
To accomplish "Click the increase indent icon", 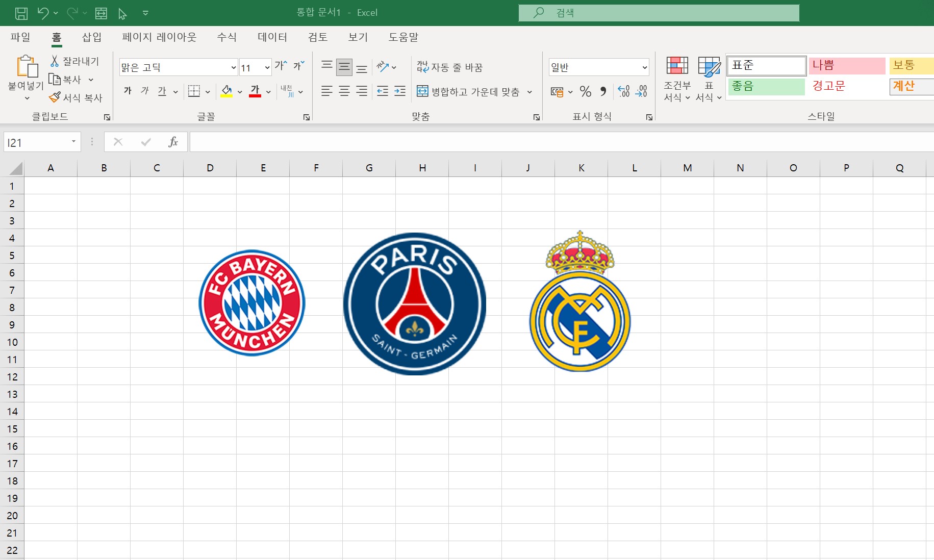I will pyautogui.click(x=400, y=91).
